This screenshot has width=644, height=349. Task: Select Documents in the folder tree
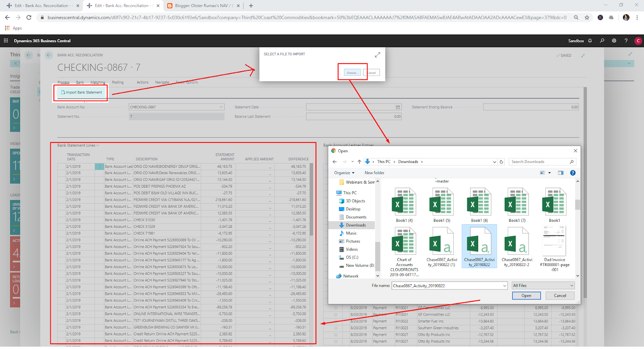(x=356, y=217)
